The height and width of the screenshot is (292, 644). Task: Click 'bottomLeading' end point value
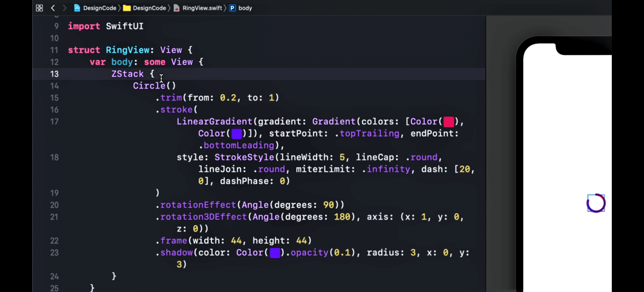pos(239,145)
